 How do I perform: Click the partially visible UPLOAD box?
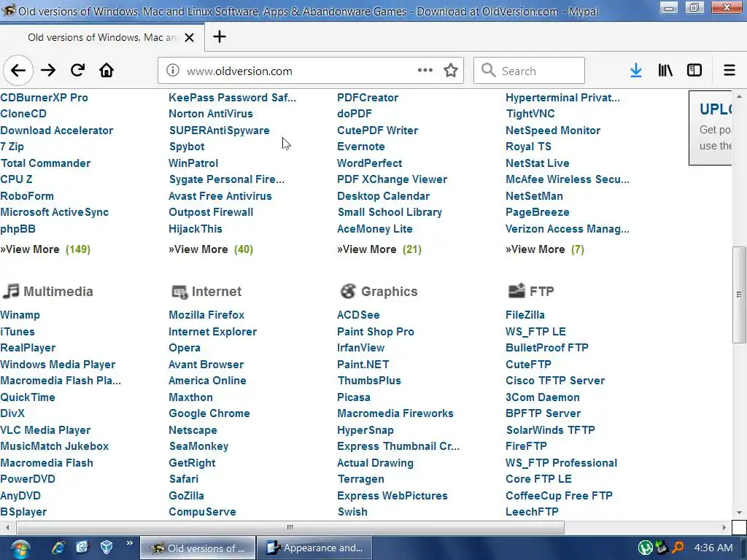pos(711,128)
